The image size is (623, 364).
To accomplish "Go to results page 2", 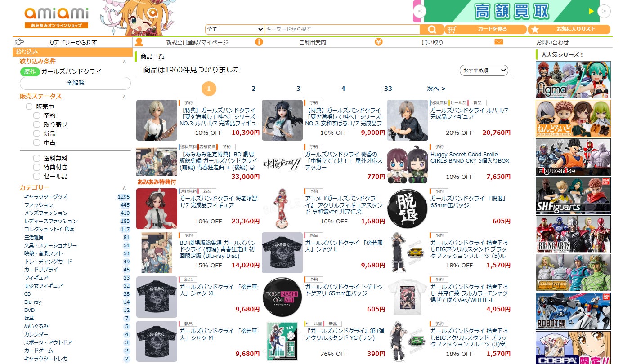I will click(x=253, y=89).
